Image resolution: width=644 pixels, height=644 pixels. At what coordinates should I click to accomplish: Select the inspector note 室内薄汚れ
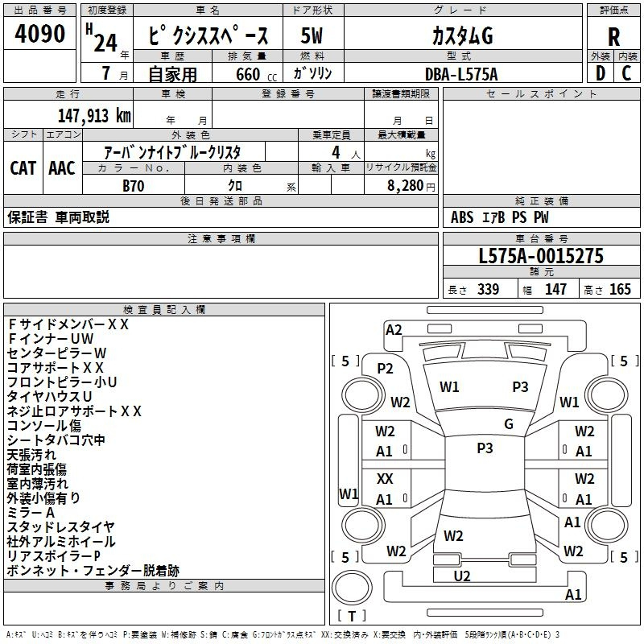tap(38, 484)
